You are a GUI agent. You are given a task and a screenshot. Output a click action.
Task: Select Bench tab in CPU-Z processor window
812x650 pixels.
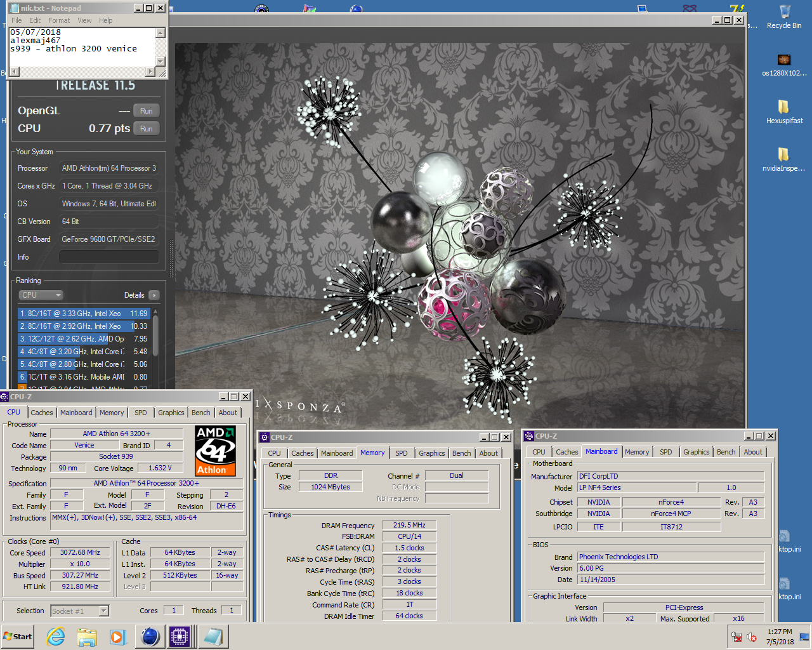pyautogui.click(x=201, y=413)
